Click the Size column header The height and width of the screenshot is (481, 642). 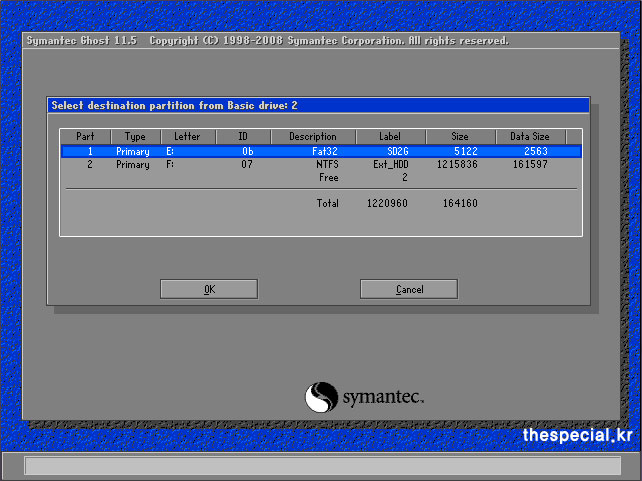[460, 136]
